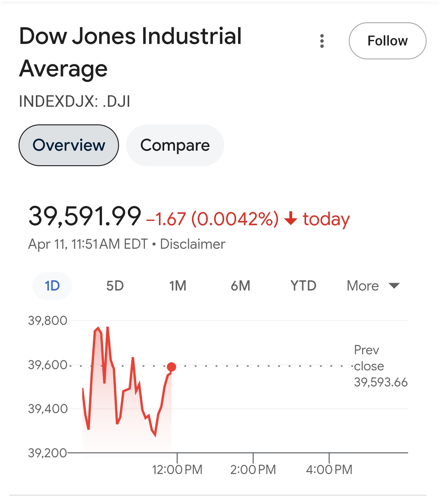Switch to the Compare tab
Screen dimensions: 439x504
tap(175, 145)
